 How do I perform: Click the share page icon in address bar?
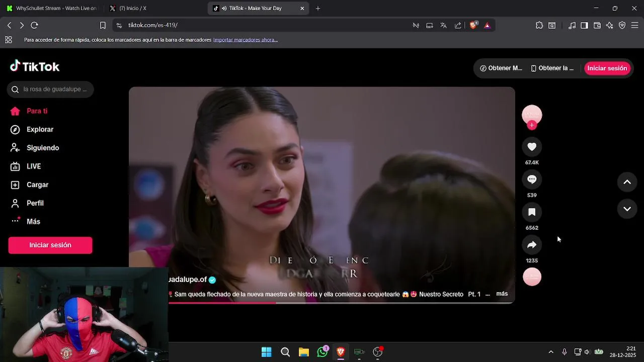point(458,25)
